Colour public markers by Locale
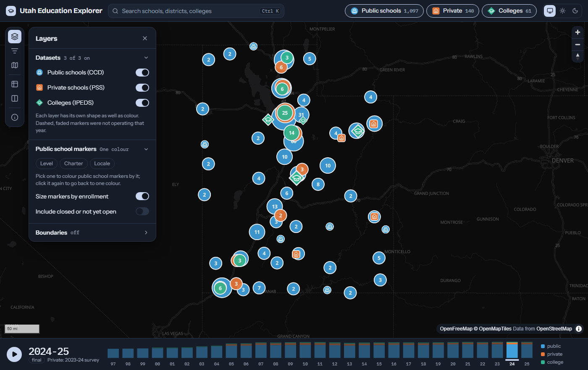This screenshot has width=588, height=370. (x=102, y=164)
